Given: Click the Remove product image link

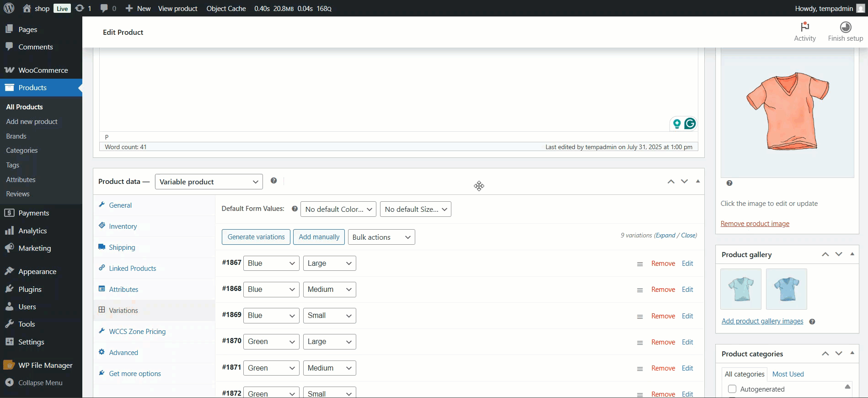Looking at the screenshot, I should click(755, 224).
